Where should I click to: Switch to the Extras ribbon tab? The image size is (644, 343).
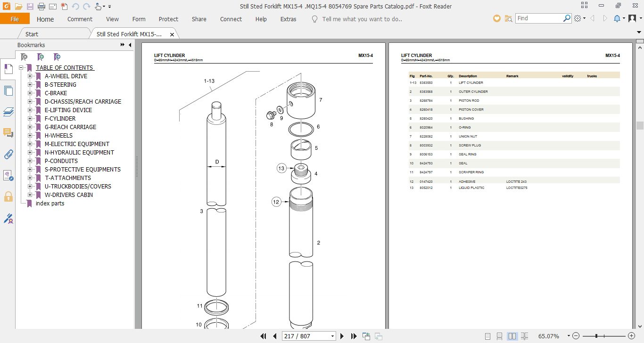pos(288,19)
